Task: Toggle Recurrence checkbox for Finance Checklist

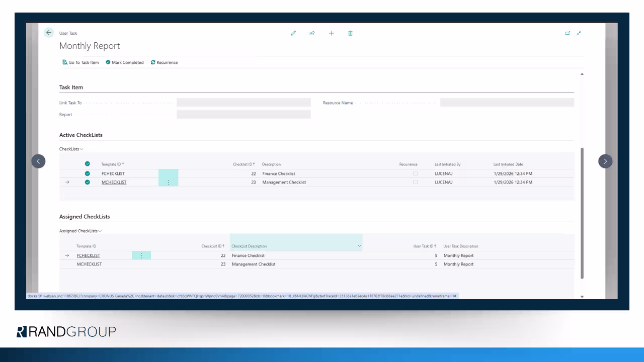Action: pos(415,173)
